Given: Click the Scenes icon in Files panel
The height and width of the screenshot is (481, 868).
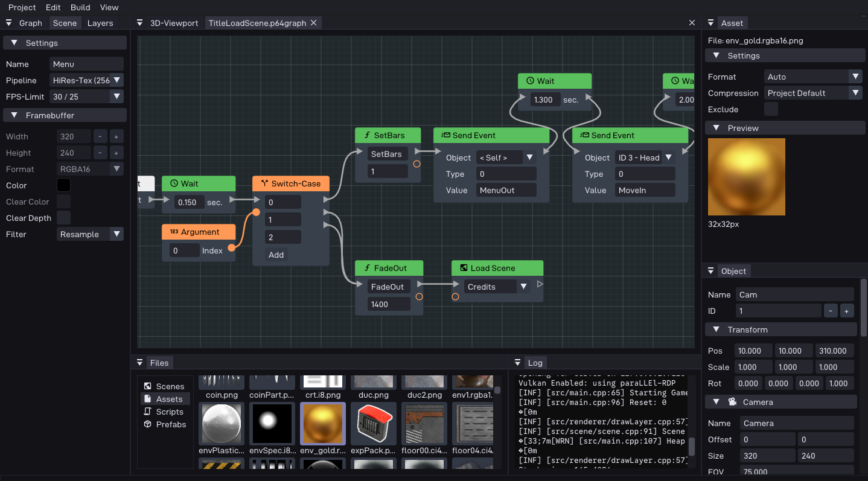Looking at the screenshot, I should (148, 386).
